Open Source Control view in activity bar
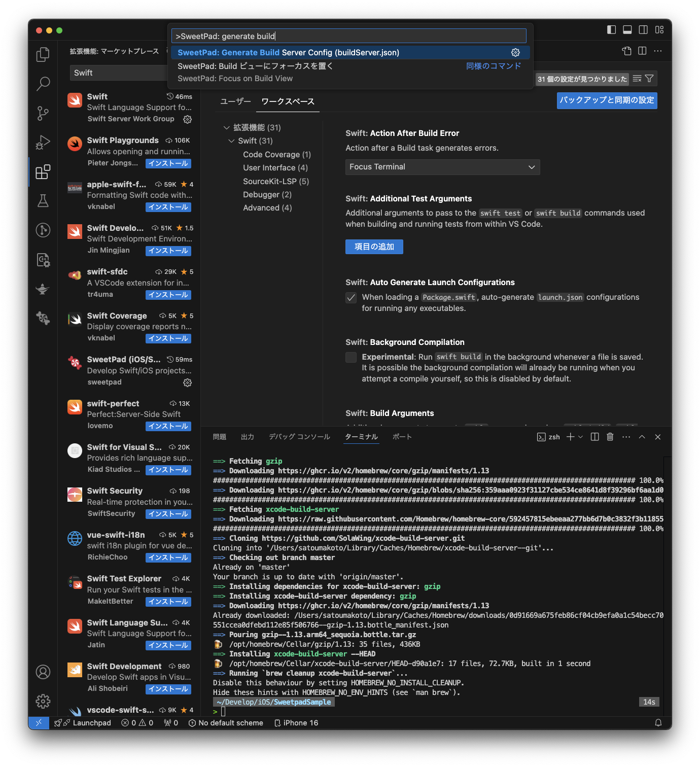700x767 pixels. pyautogui.click(x=43, y=113)
